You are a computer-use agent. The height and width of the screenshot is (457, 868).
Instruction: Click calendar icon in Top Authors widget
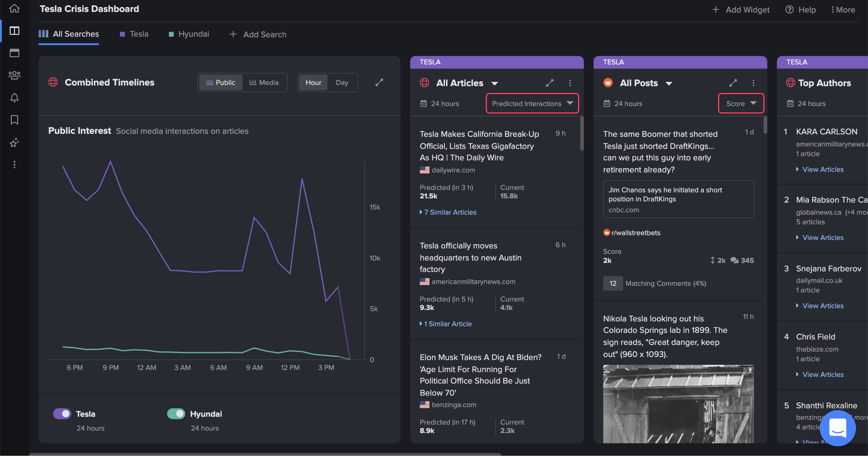pyautogui.click(x=790, y=104)
